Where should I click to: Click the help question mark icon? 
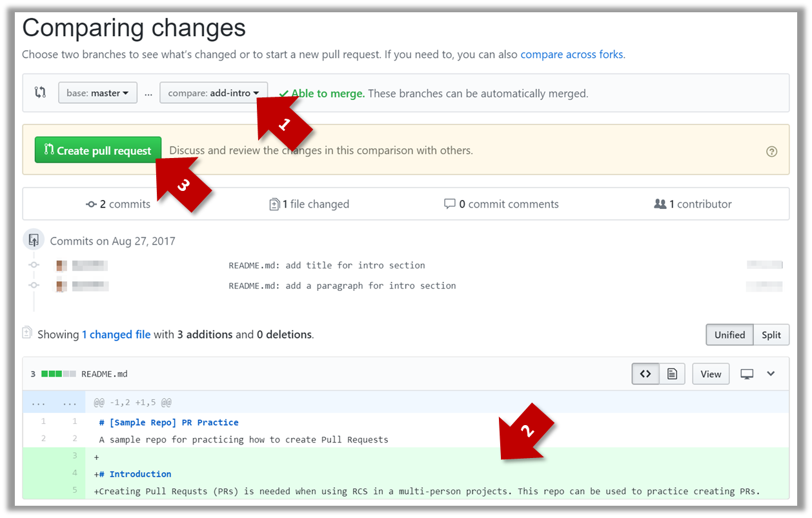771,152
